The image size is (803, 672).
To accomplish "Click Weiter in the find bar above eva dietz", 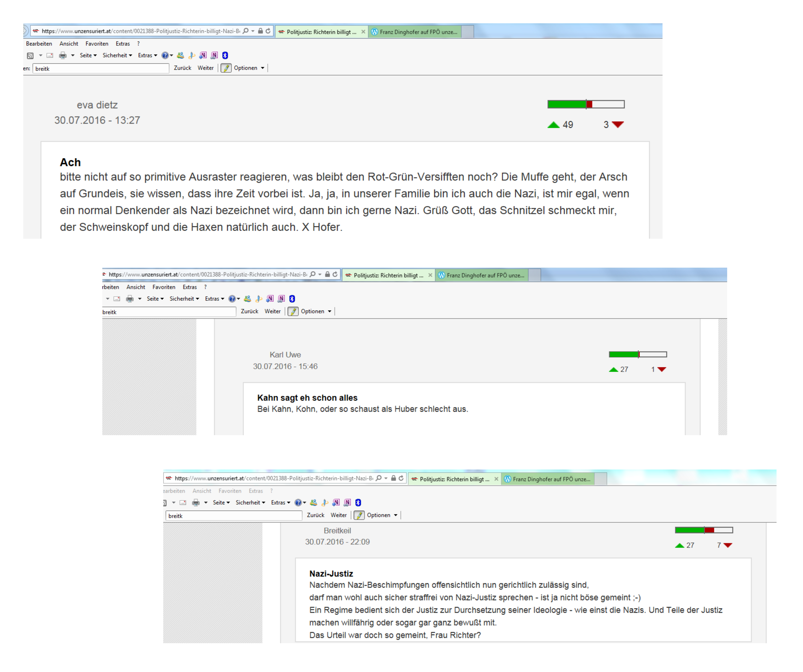I will click(205, 68).
